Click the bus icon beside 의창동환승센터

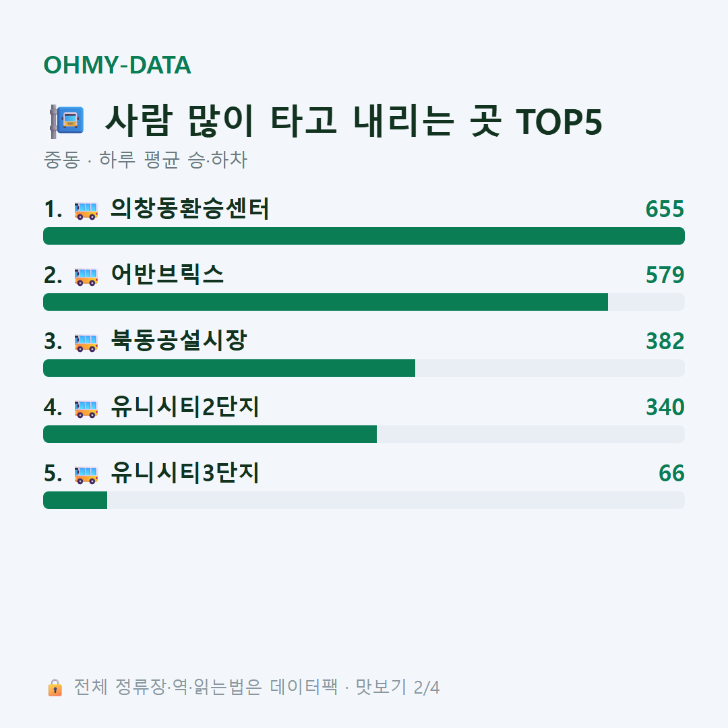(x=86, y=210)
